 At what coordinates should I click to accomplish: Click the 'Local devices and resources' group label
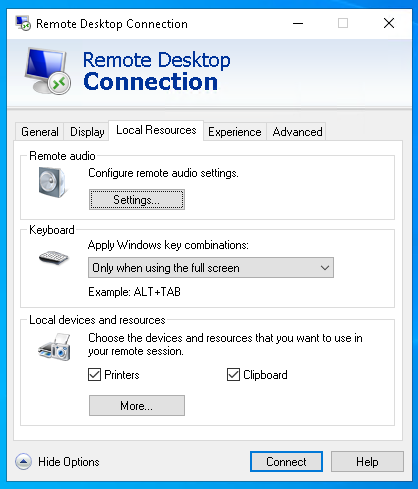point(97,320)
